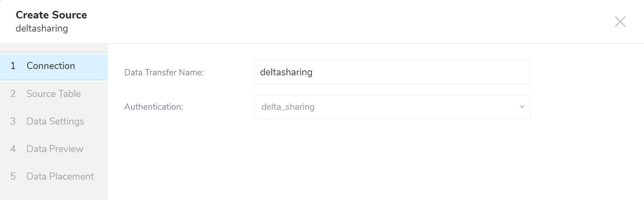The height and width of the screenshot is (200, 644).
Task: Click step number 2 in the sidebar
Action: [13, 94]
